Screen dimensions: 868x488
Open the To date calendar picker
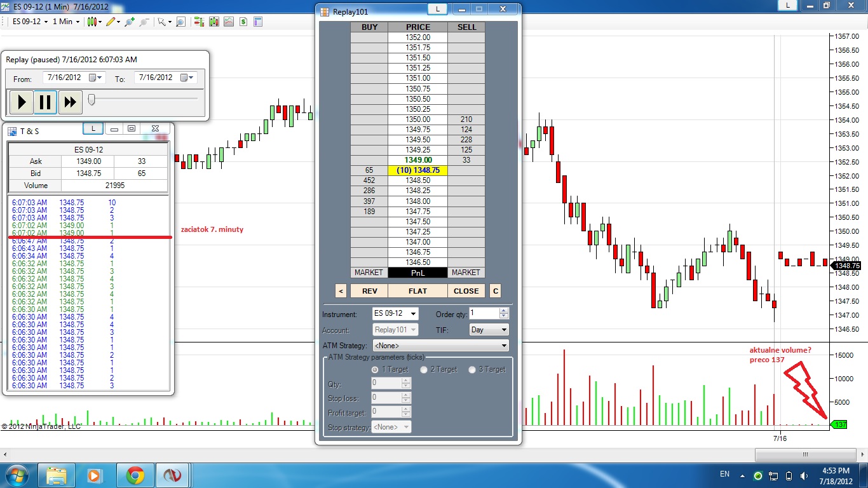[187, 78]
